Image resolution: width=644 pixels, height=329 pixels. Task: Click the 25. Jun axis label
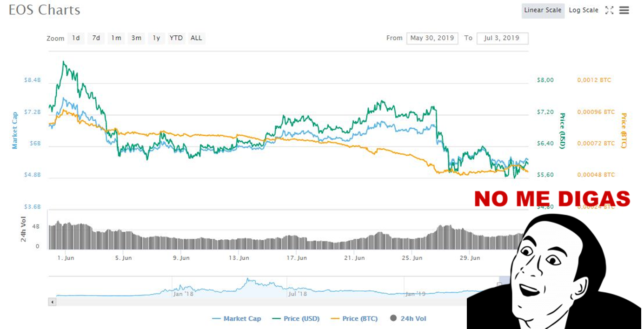tap(412, 257)
